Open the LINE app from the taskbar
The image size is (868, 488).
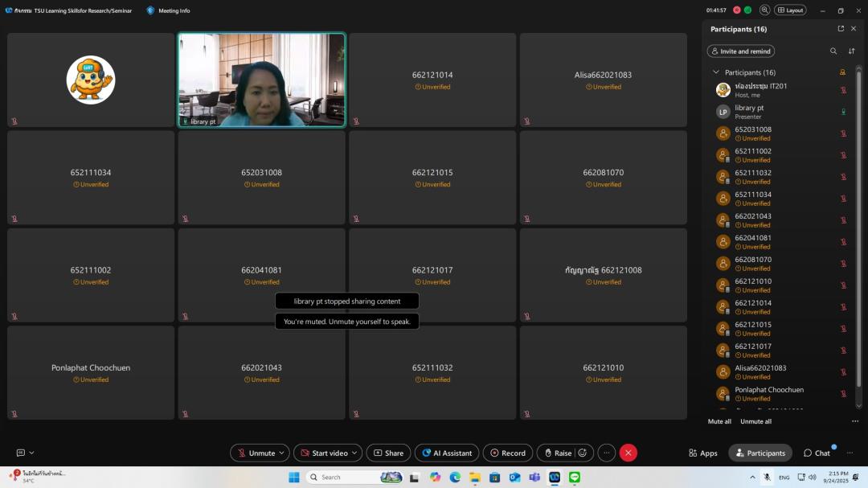tap(575, 478)
